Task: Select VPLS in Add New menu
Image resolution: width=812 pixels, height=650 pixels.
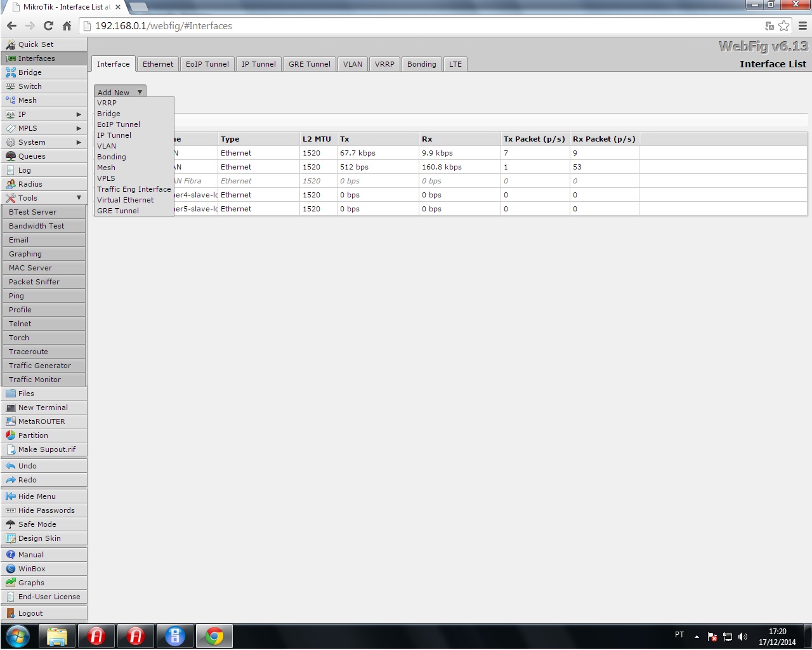Action: (x=134, y=178)
